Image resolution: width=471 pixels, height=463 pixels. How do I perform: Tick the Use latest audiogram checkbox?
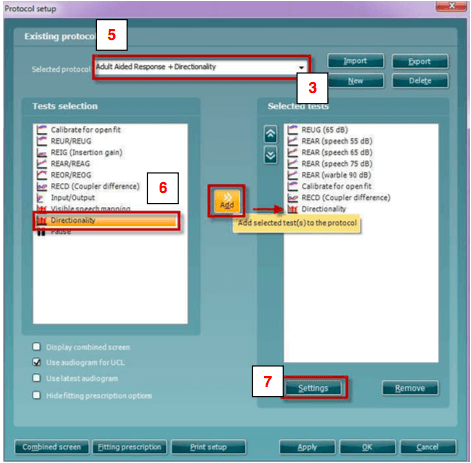pos(37,378)
